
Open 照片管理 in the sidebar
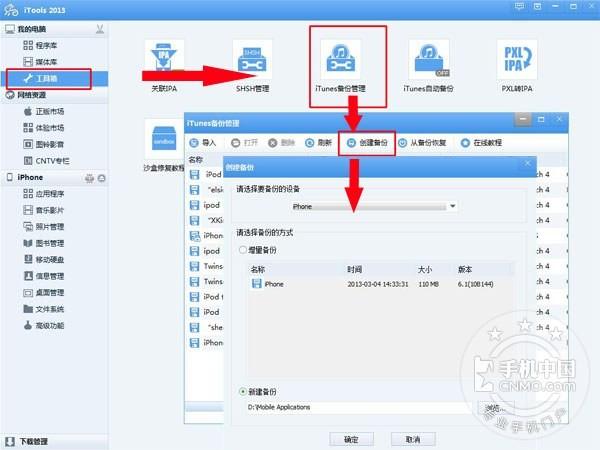point(44,227)
